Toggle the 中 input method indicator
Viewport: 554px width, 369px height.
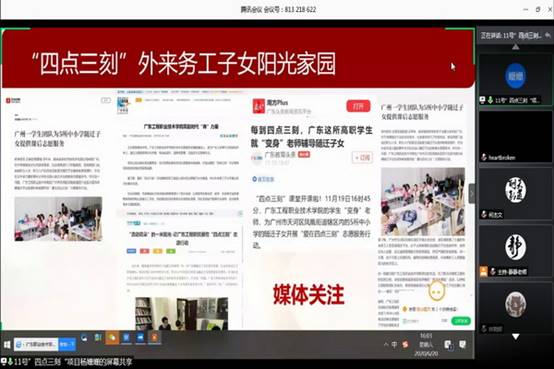coord(394,344)
